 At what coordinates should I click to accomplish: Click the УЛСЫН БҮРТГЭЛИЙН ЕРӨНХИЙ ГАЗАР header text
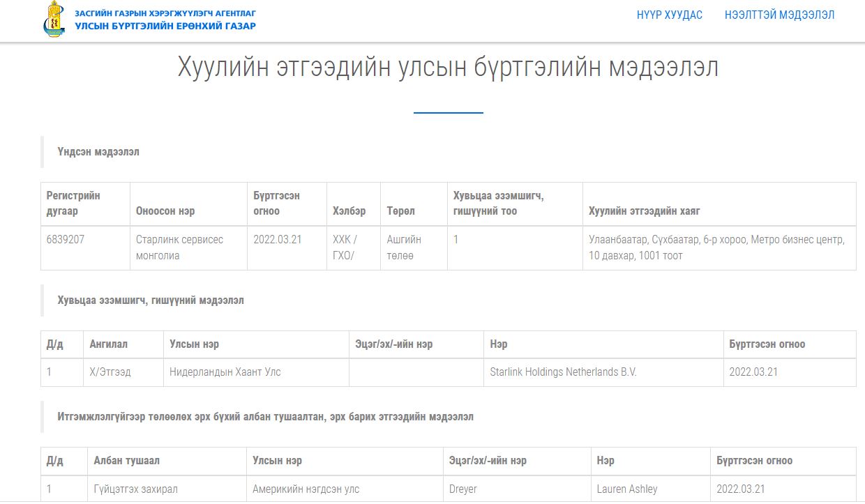[x=165, y=26]
